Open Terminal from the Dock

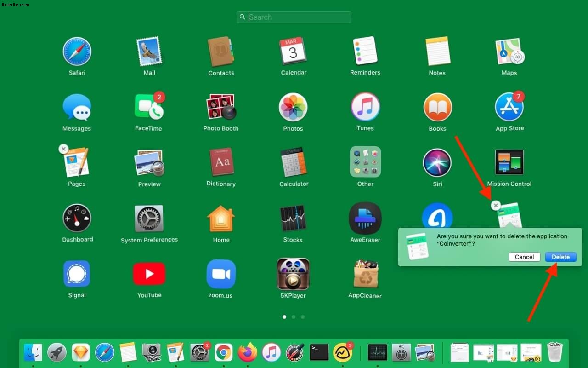[x=319, y=352]
